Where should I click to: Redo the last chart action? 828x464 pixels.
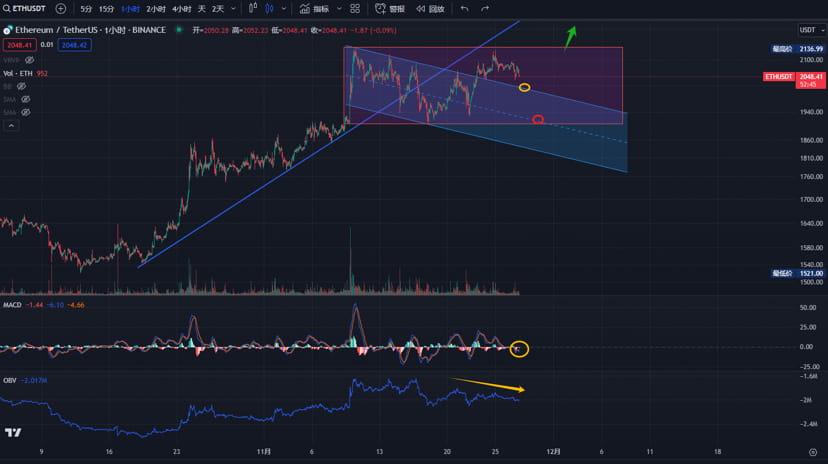[485, 8]
